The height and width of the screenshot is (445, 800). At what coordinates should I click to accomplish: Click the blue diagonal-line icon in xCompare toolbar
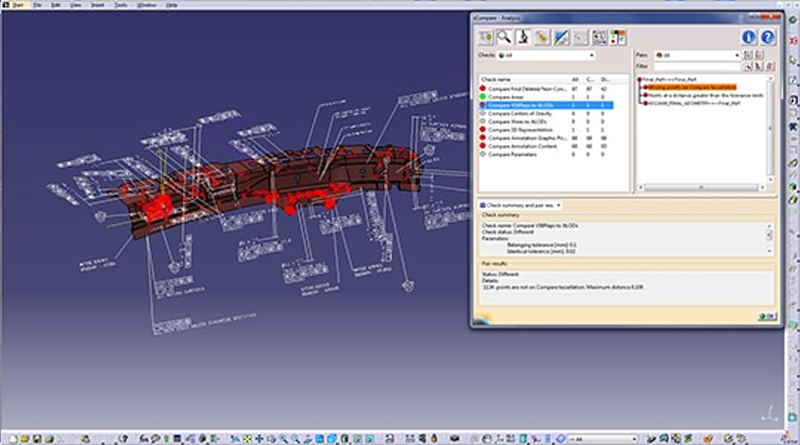pos(561,37)
